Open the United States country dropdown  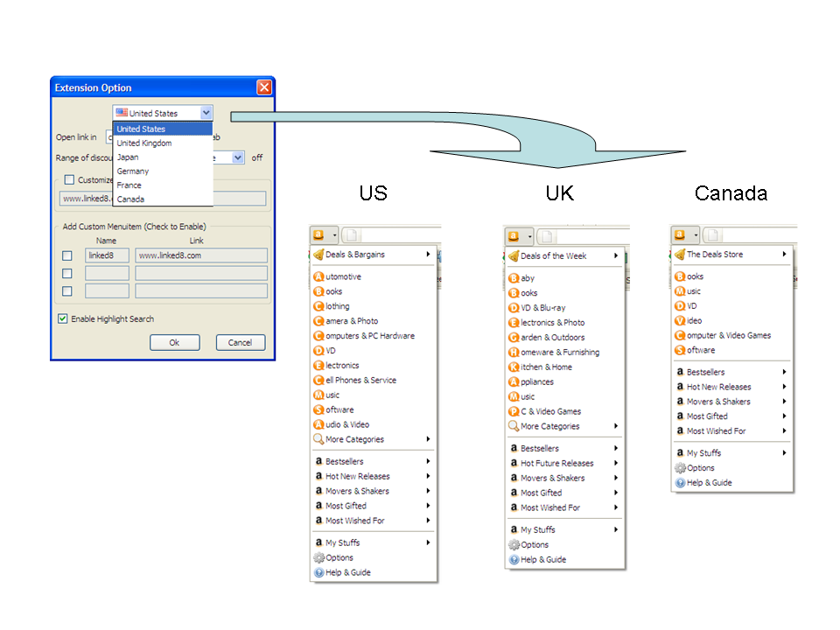click(x=206, y=113)
